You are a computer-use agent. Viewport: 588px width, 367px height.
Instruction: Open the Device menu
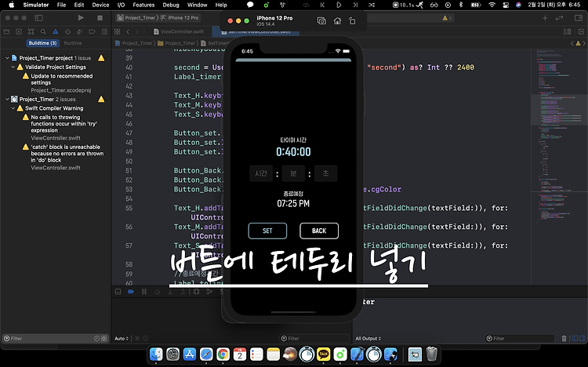100,5
